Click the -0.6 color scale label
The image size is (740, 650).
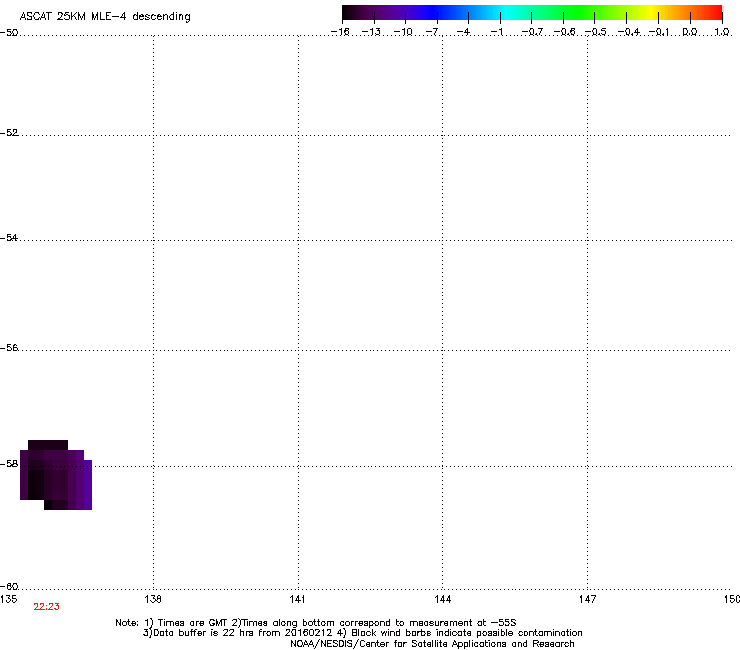click(x=564, y=32)
